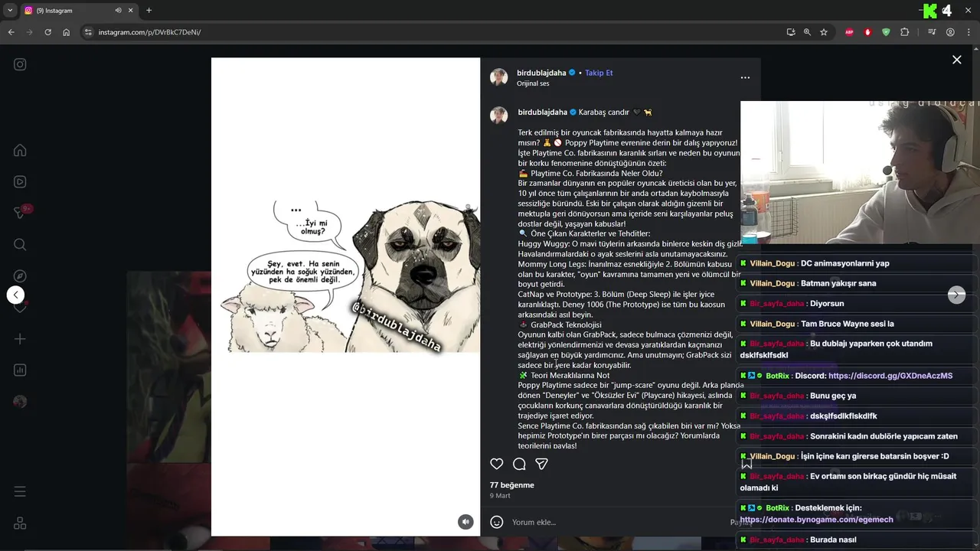Open Adblock Plus extension icon
Viewport: 980px width, 551px height.
pos(850,32)
